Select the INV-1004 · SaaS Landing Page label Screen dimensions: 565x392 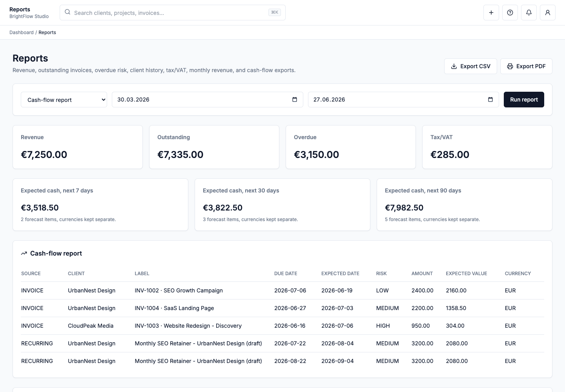coord(175,308)
